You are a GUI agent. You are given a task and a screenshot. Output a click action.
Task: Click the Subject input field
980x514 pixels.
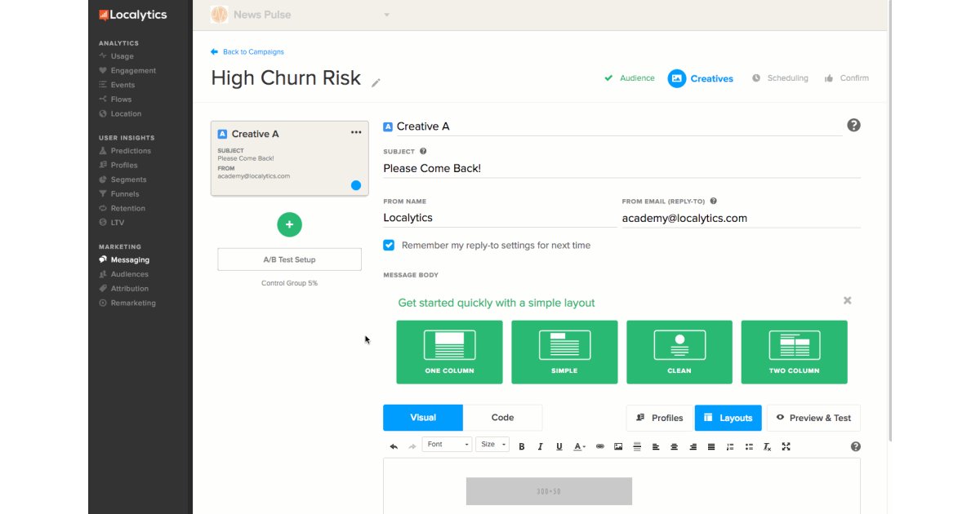[x=621, y=169]
